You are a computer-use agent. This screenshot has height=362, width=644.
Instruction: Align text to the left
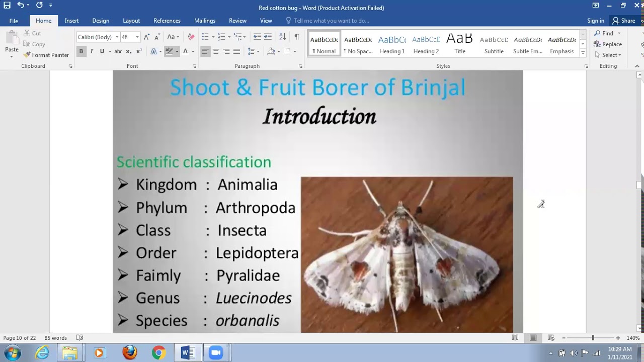pos(205,51)
